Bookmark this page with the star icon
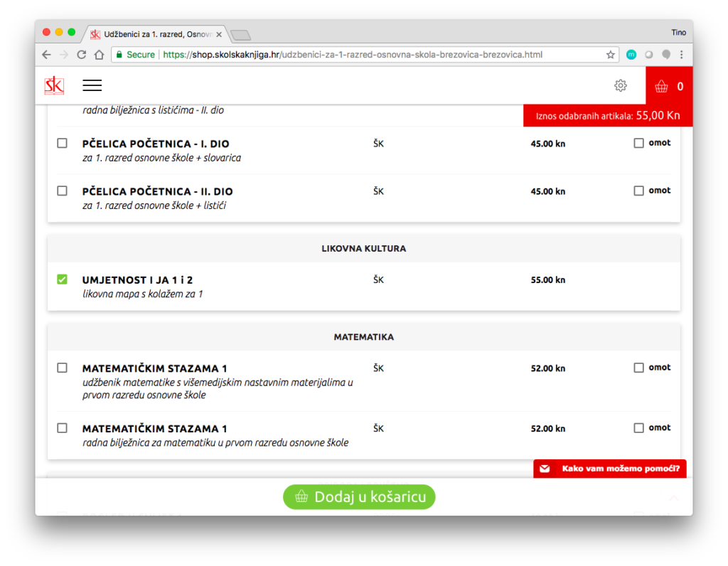Viewport: 728px width, 566px height. (x=610, y=55)
